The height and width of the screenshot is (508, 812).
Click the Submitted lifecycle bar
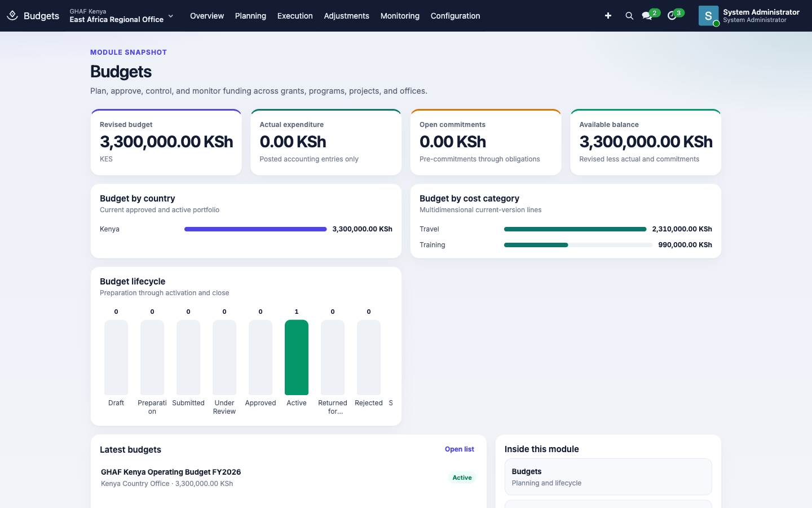pos(188,357)
